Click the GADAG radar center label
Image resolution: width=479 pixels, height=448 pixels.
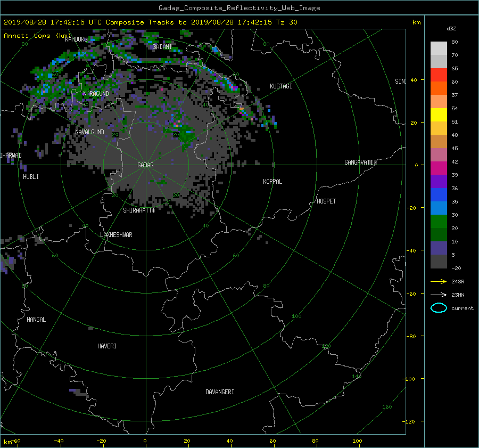tap(145, 165)
